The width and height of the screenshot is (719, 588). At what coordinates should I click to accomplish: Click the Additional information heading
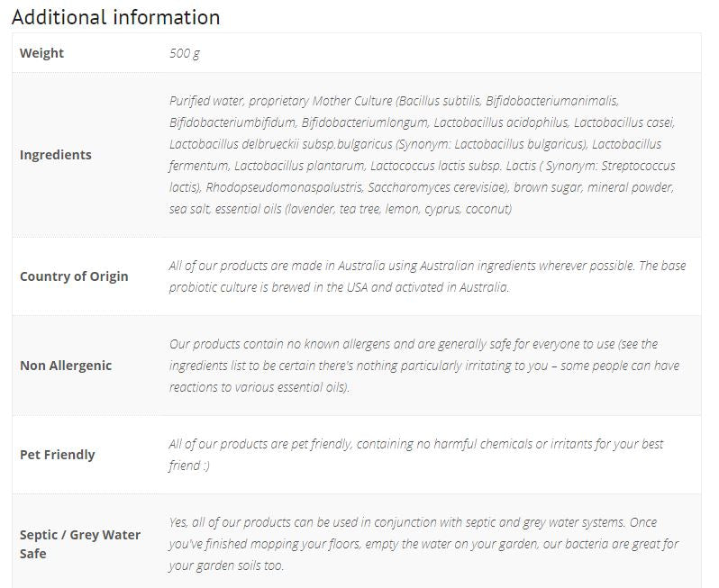pos(116,17)
